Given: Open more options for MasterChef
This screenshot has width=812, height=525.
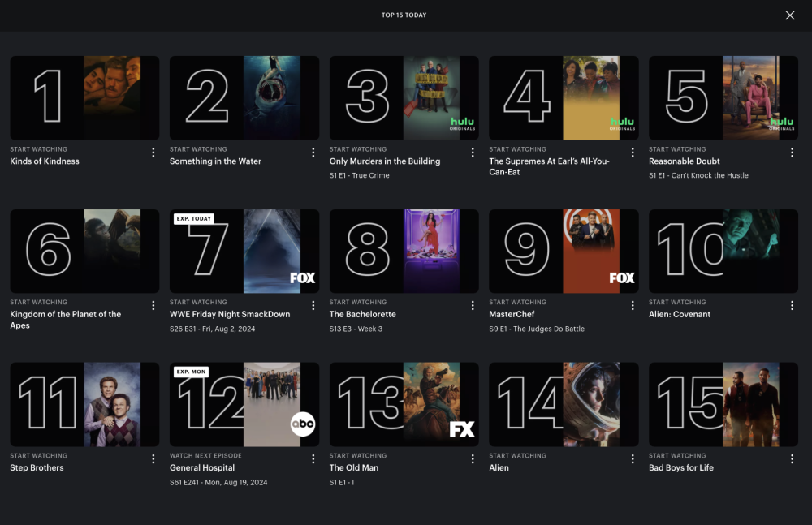Looking at the screenshot, I should 633,305.
